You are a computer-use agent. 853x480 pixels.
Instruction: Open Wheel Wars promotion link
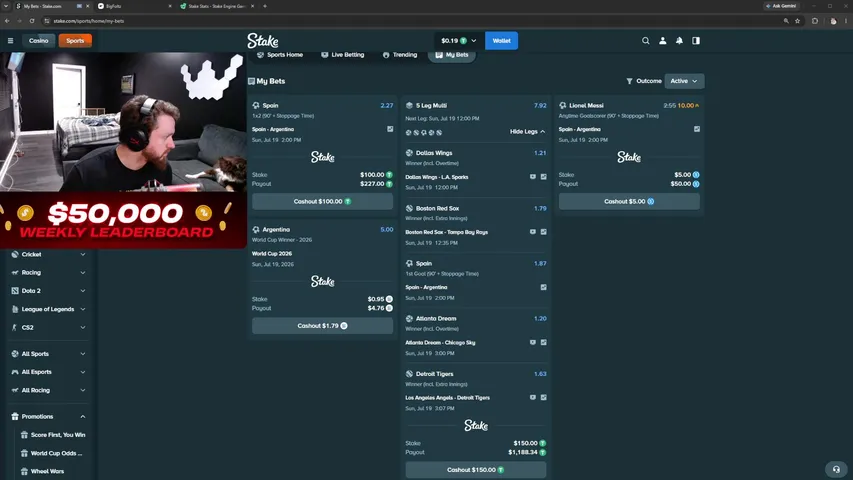pyautogui.click(x=47, y=471)
